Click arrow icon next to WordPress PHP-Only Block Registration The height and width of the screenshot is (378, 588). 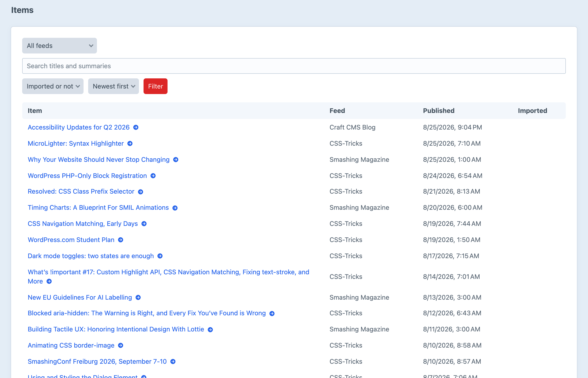153,176
